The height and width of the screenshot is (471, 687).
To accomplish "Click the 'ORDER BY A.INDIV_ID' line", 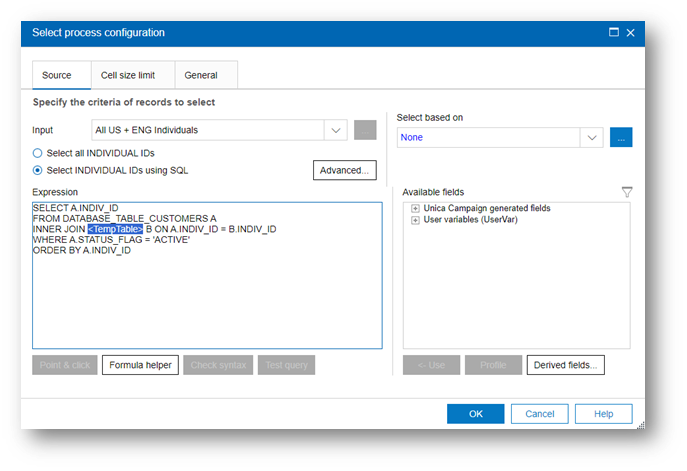I will coord(82,250).
